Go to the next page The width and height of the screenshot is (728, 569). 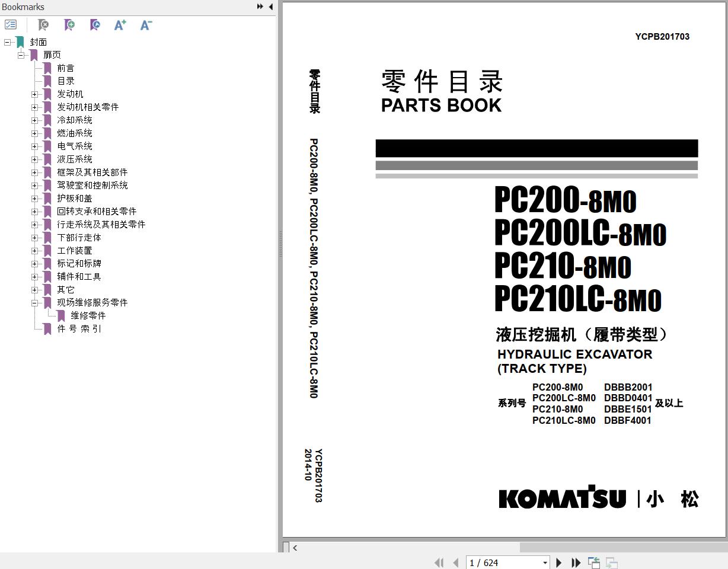558,562
